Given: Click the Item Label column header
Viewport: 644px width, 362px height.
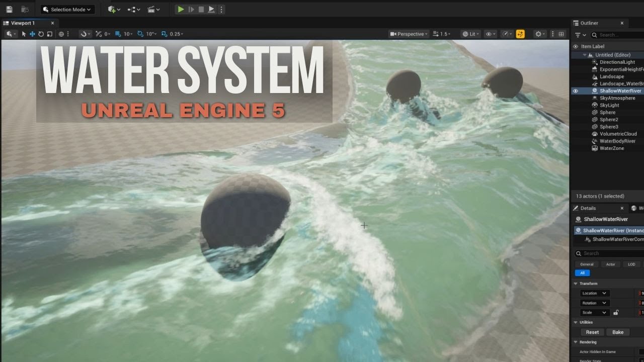Looking at the screenshot, I should coord(592,46).
